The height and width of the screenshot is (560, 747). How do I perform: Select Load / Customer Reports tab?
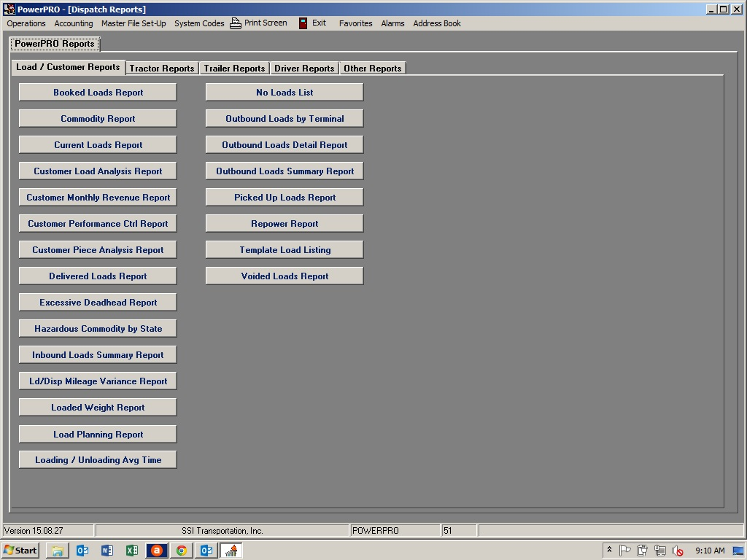click(x=68, y=67)
